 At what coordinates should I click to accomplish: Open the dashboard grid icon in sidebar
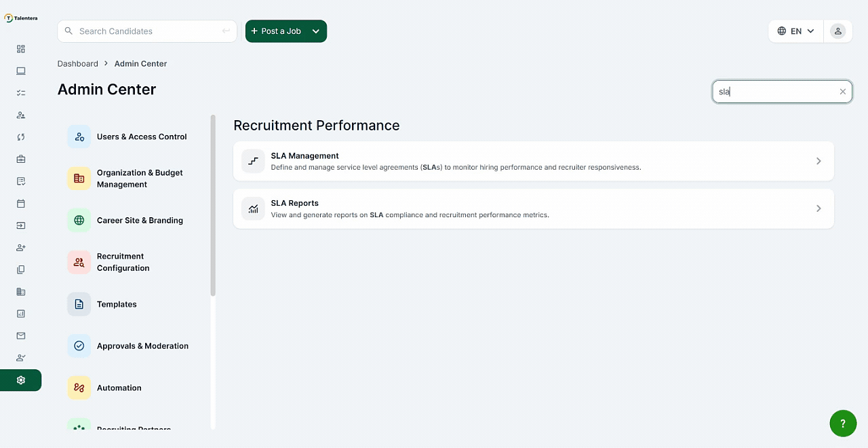click(21, 49)
